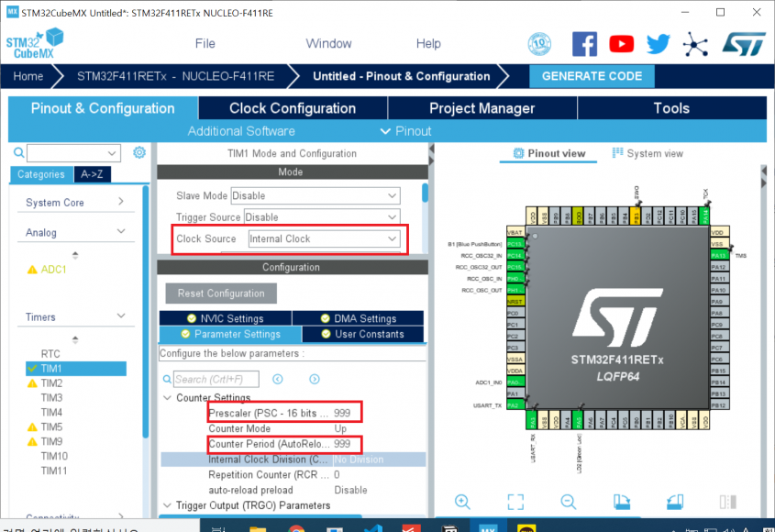This screenshot has height=532, width=775.
Task: Open the Pinout dropdown menu
Action: click(x=405, y=131)
